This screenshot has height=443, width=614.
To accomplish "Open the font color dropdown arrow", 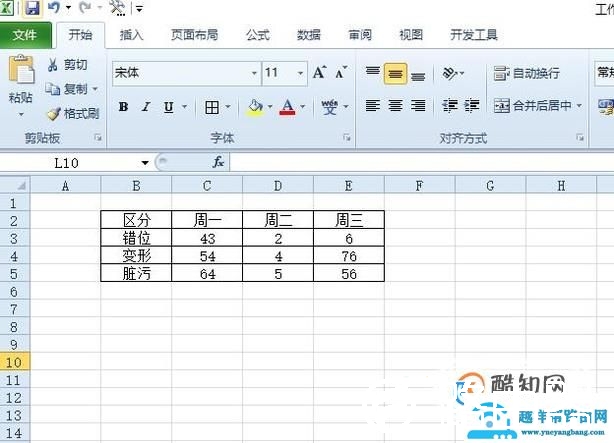I will point(303,107).
